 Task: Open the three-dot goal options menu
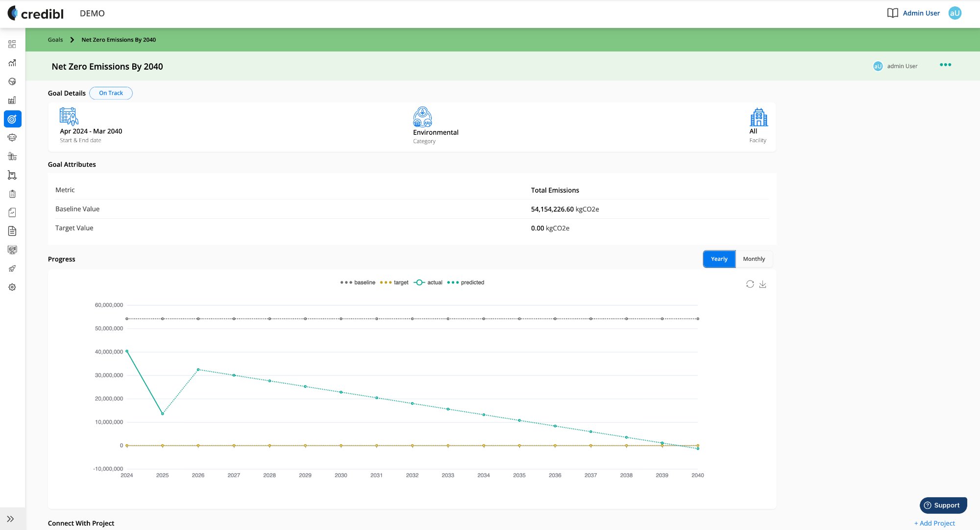pyautogui.click(x=945, y=65)
